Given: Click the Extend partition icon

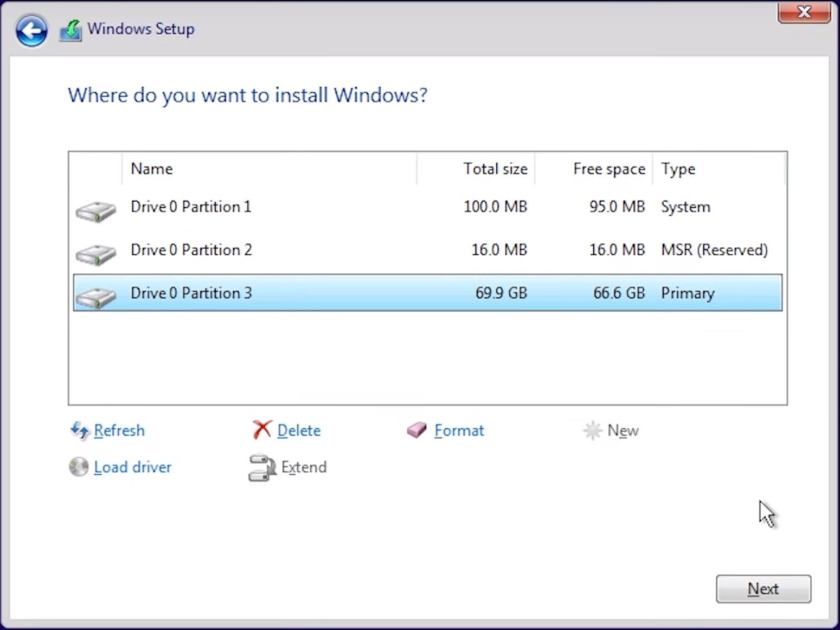Looking at the screenshot, I should coord(262,467).
